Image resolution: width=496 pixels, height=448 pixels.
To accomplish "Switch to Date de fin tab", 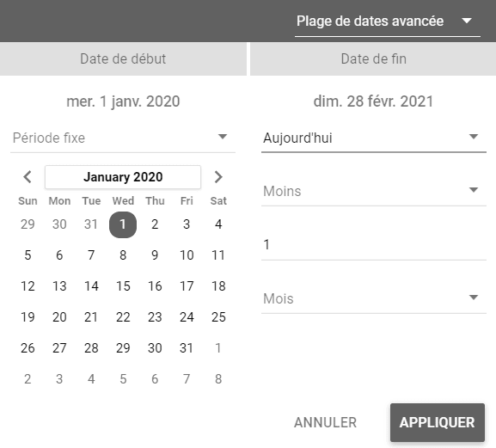I will 373,58.
